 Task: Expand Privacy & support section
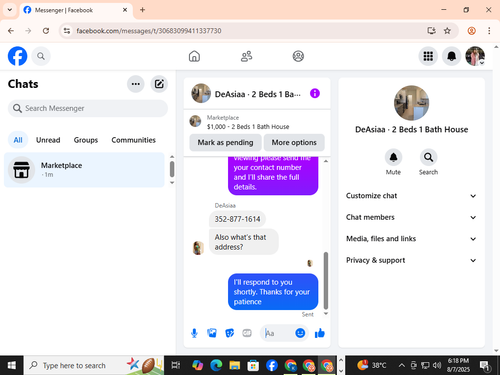[411, 260]
